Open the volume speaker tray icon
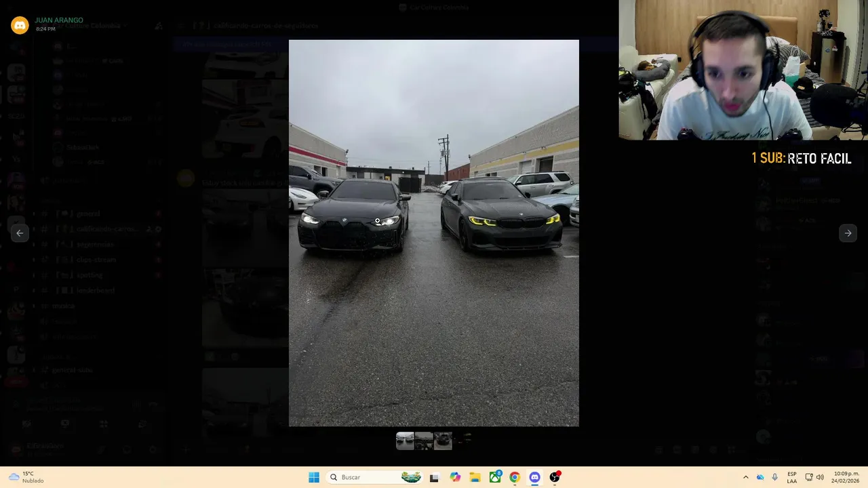 pyautogui.click(x=820, y=477)
